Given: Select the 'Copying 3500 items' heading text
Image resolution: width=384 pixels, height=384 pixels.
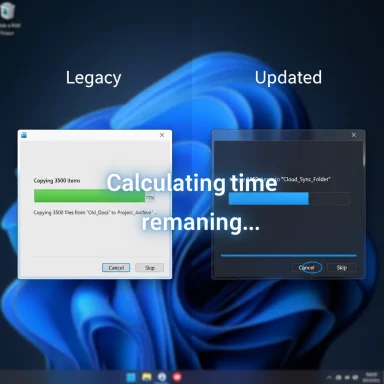Looking at the screenshot, I should (57, 181).
